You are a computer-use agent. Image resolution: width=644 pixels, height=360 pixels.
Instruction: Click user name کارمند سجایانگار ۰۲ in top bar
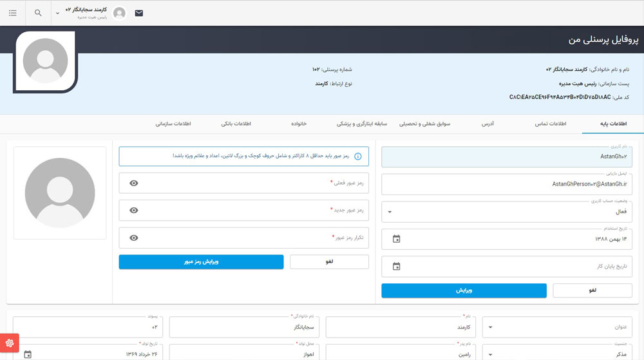pyautogui.click(x=86, y=10)
